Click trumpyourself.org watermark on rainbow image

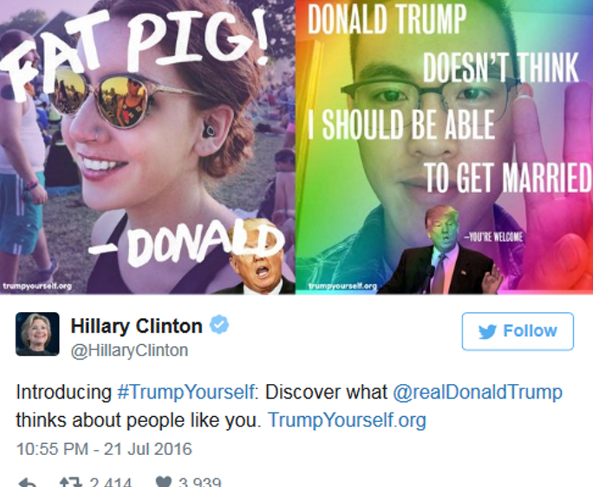click(x=343, y=286)
